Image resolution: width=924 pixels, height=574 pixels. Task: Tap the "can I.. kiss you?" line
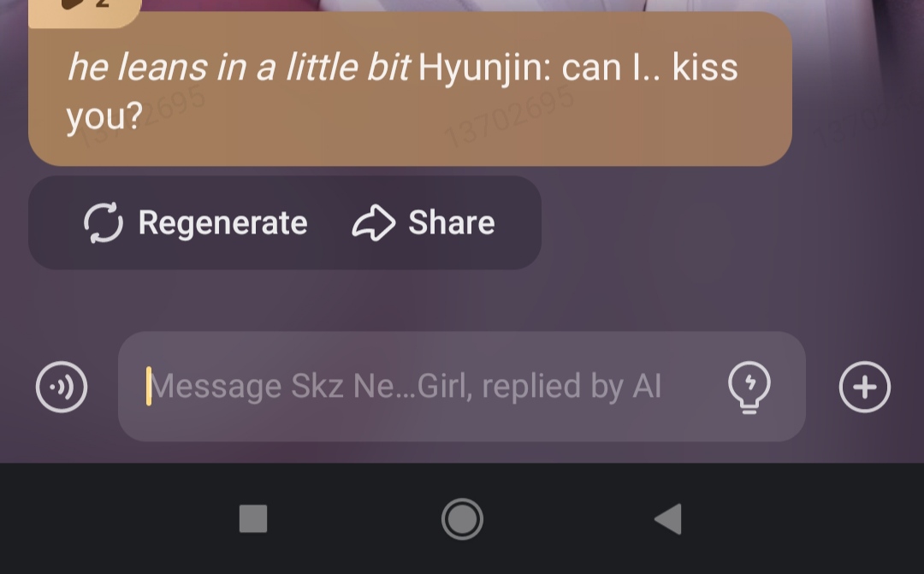(x=650, y=67)
